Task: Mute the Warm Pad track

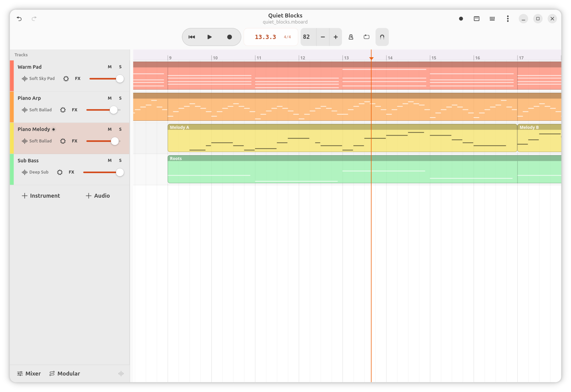Action: [110, 67]
